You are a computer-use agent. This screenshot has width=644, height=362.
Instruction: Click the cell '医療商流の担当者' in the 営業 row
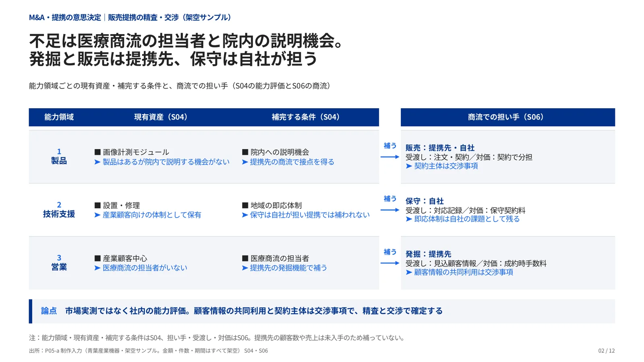tap(276, 258)
